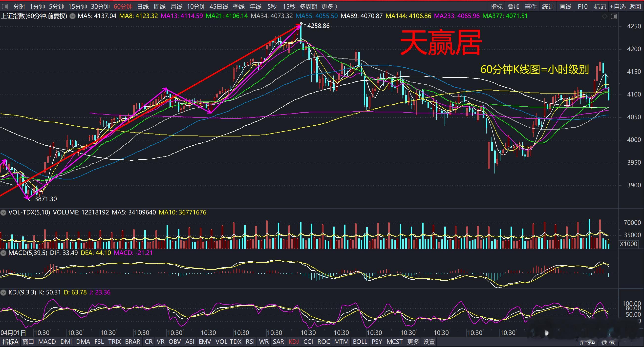Image resolution: width=644 pixels, height=347 pixels.
Task: Expand the KDJ indicator dropdown arrow
Action: 3,292
